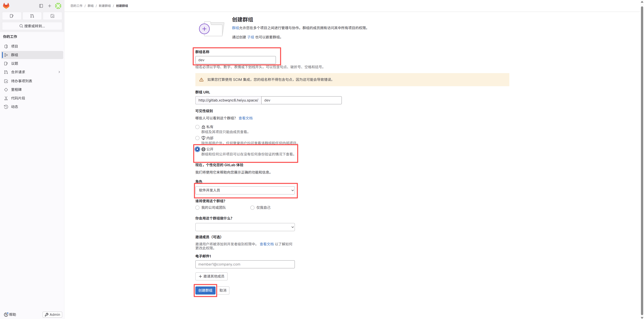The width and height of the screenshot is (644, 319).
Task: Click the 邀请其他成员 button
Action: point(211,277)
